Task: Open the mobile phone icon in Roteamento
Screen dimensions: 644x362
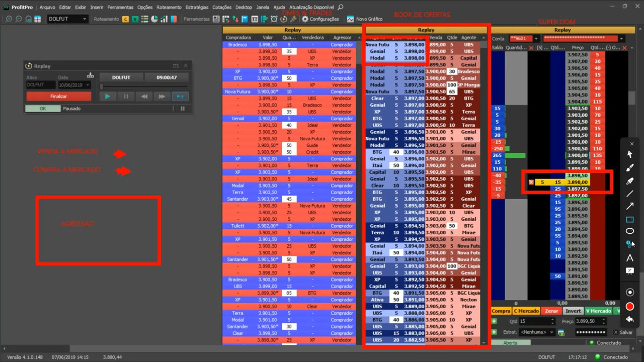Action: 174,19
